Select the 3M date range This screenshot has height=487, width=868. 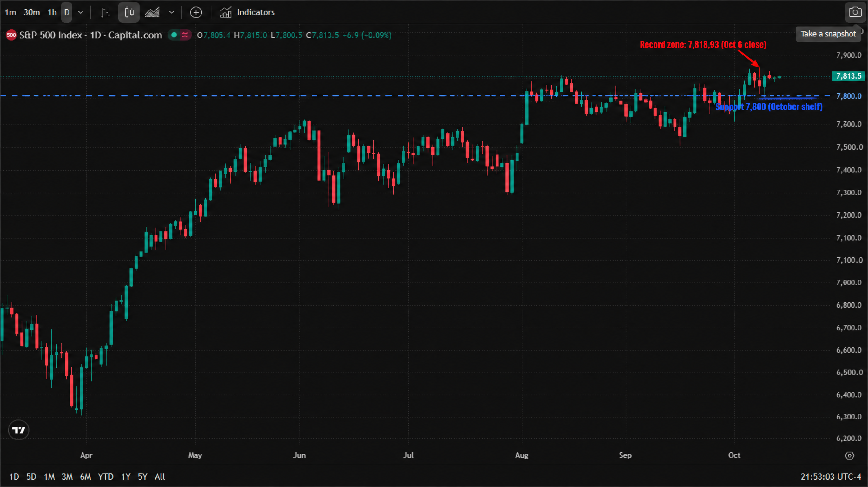(67, 477)
